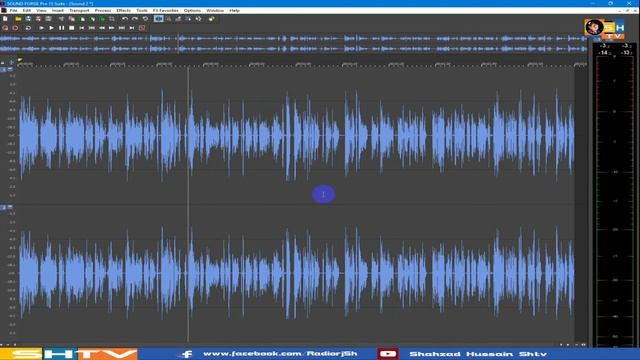Go to end of file
640x360 pixels.
132,28
